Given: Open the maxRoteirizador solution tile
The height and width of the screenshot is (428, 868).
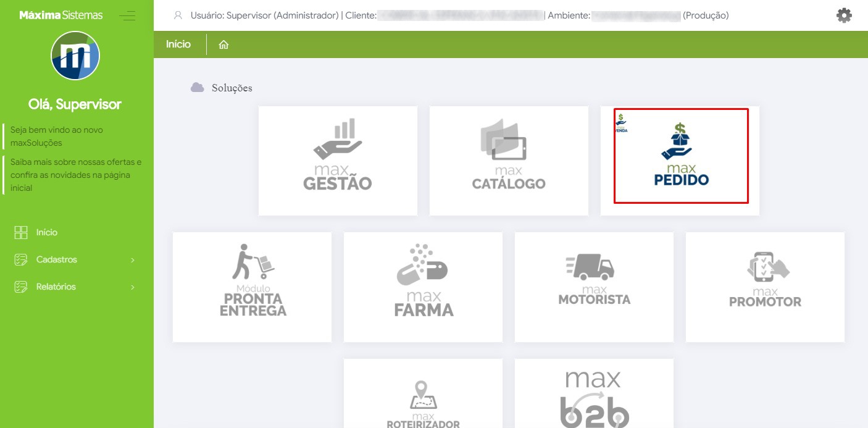Looking at the screenshot, I should tap(423, 393).
